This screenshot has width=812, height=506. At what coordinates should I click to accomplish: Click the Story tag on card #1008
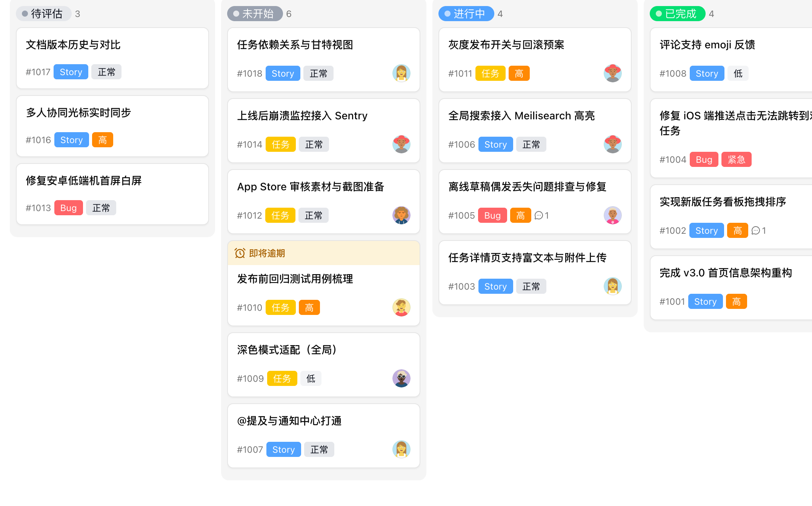pyautogui.click(x=707, y=73)
